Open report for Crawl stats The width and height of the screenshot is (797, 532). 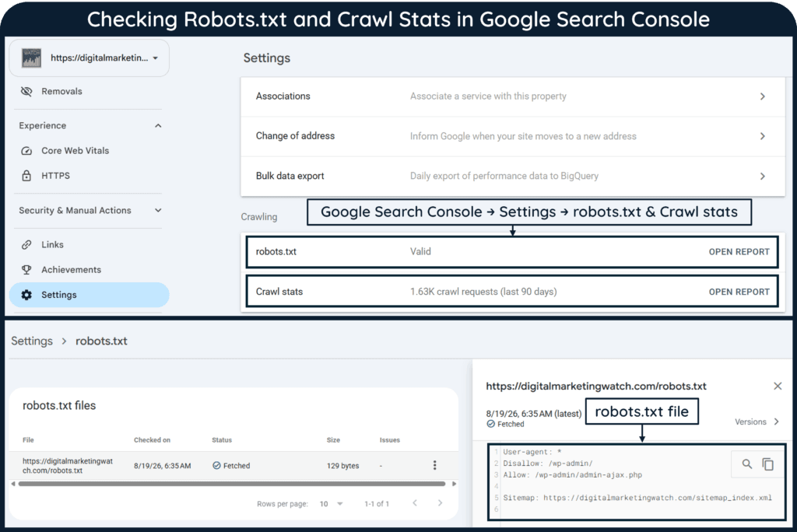click(739, 292)
